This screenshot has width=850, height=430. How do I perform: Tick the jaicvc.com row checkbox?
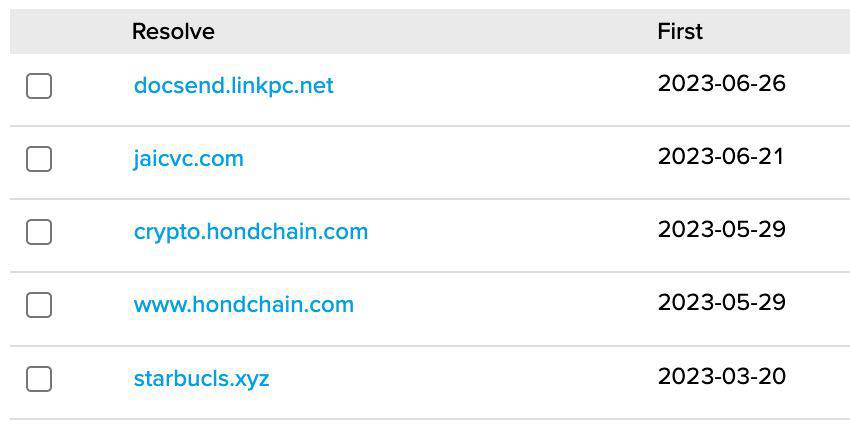click(x=39, y=159)
